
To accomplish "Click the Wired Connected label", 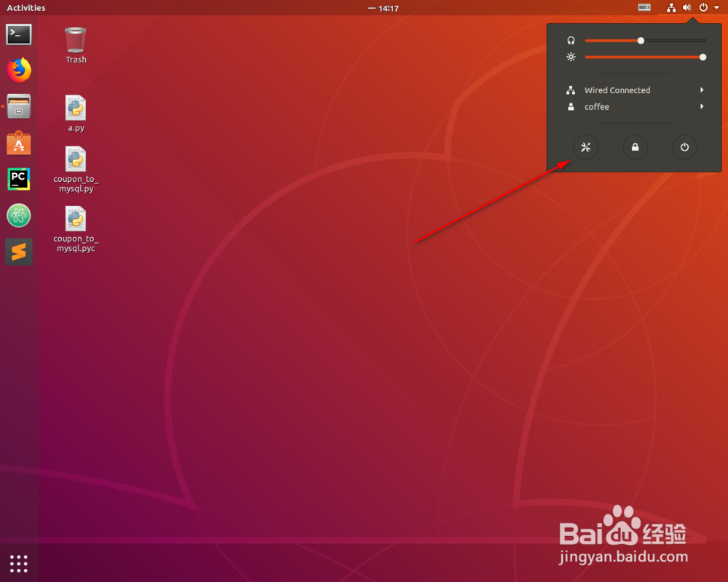I will (x=617, y=90).
